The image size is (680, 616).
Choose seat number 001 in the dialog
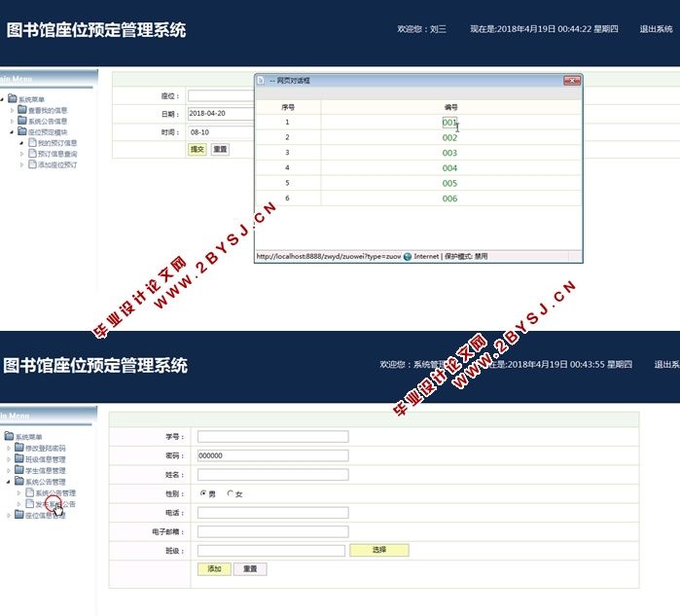point(449,123)
